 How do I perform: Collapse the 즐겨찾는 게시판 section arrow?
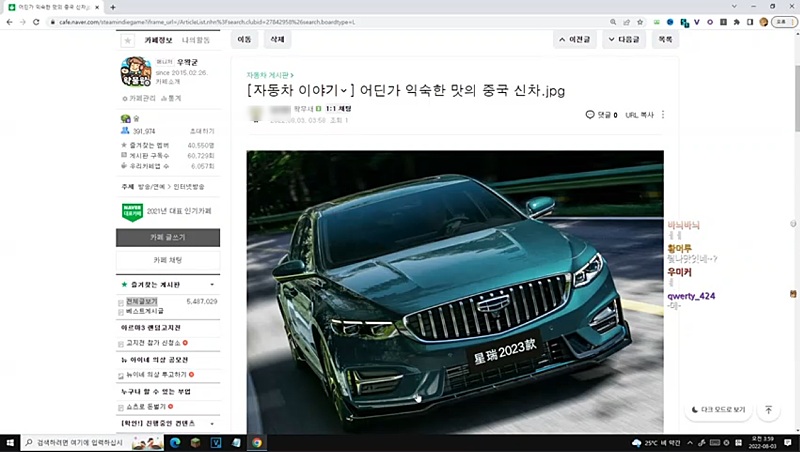coord(212,285)
